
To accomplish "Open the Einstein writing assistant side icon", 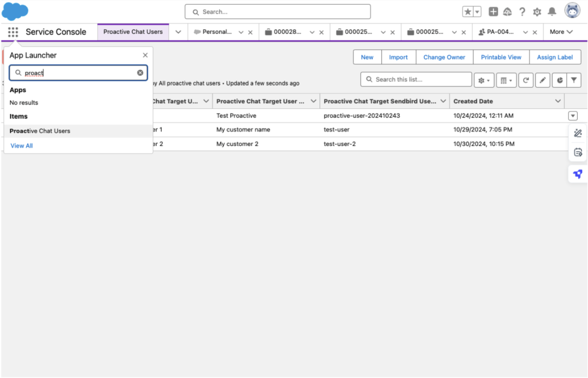I will coord(578,133).
